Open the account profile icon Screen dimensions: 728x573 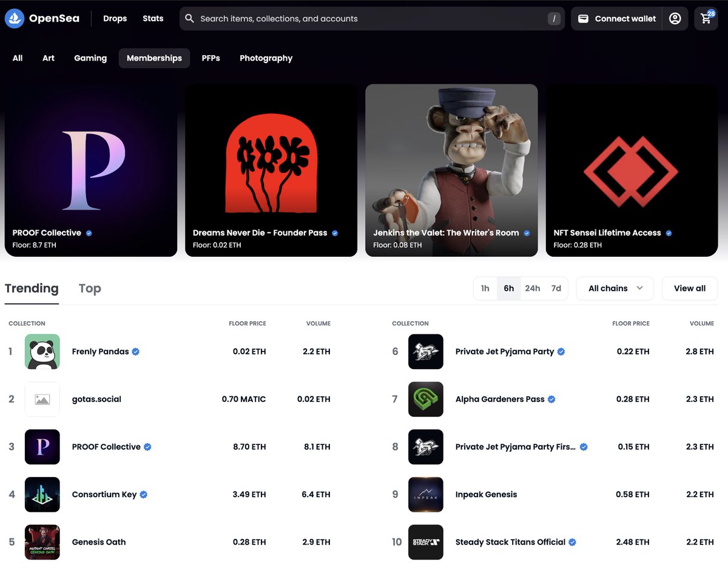coord(675,19)
